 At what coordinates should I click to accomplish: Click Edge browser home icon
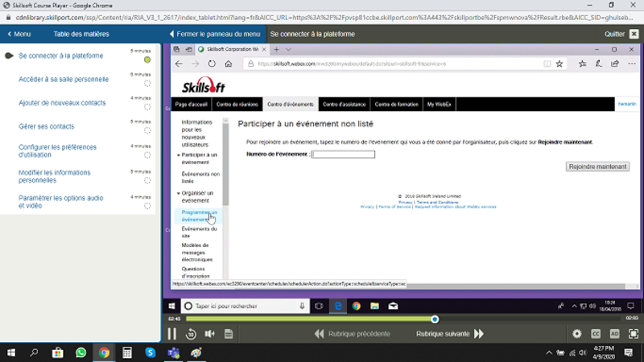[229, 64]
